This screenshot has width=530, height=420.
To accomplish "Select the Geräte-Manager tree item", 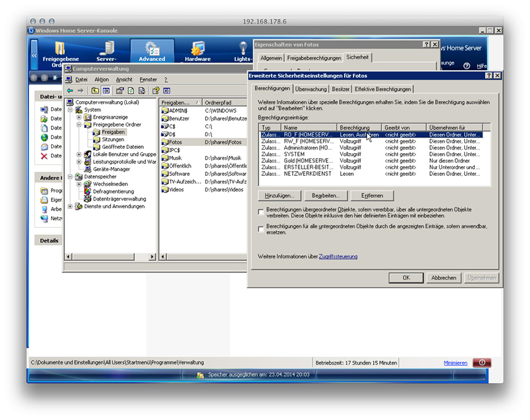I will pos(111,169).
